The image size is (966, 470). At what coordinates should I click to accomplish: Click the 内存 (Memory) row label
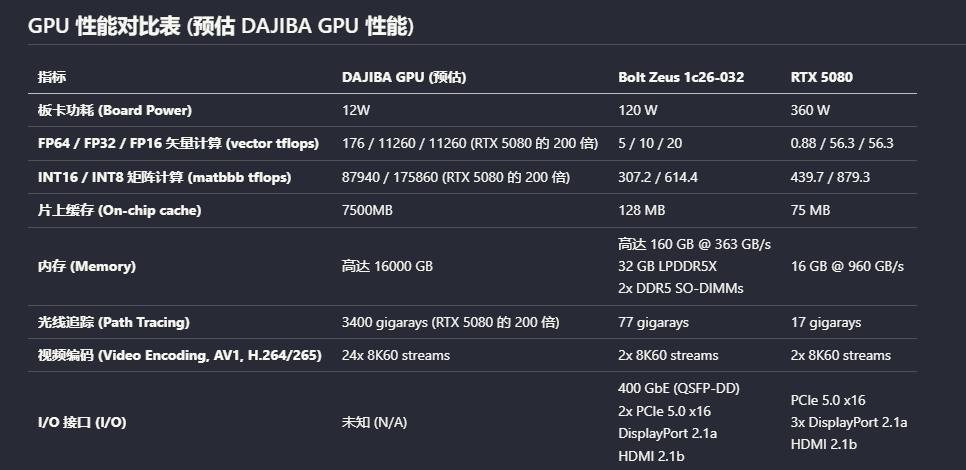(x=87, y=266)
